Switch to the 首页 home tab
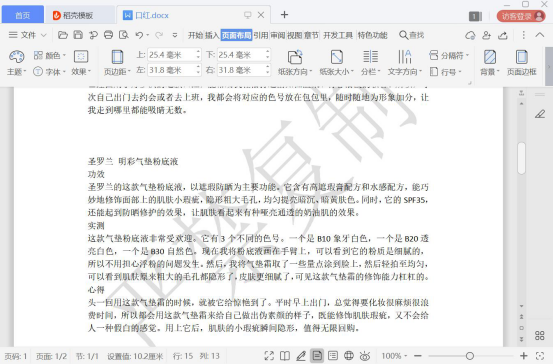Image resolution: width=554 pixels, height=364 pixels. [x=23, y=15]
